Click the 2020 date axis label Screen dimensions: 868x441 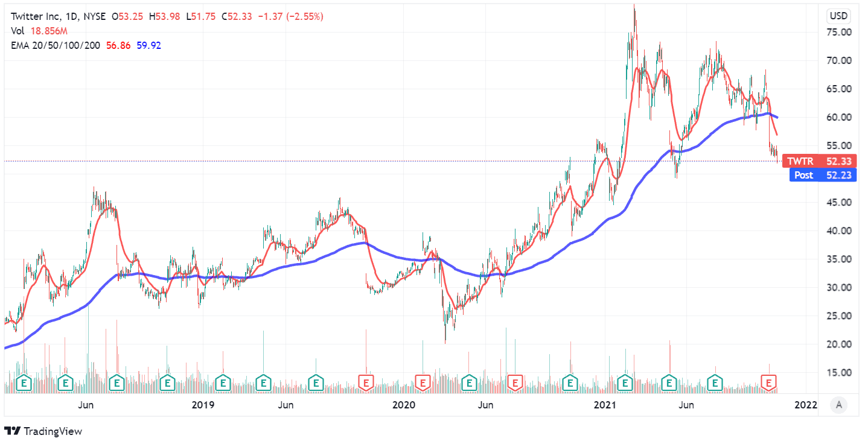point(404,405)
